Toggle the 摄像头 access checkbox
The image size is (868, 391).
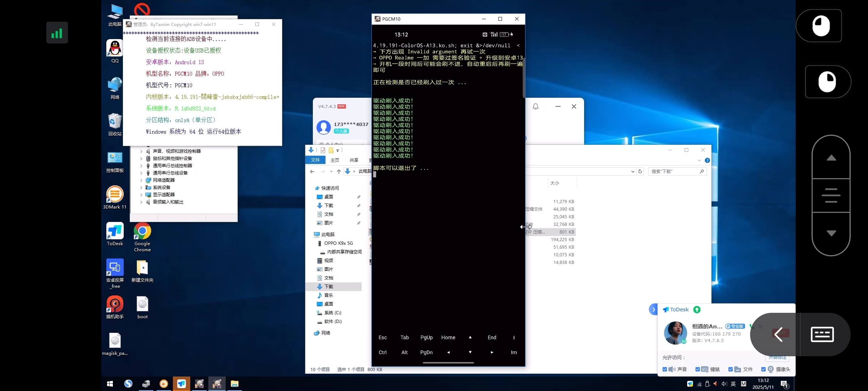point(763,369)
